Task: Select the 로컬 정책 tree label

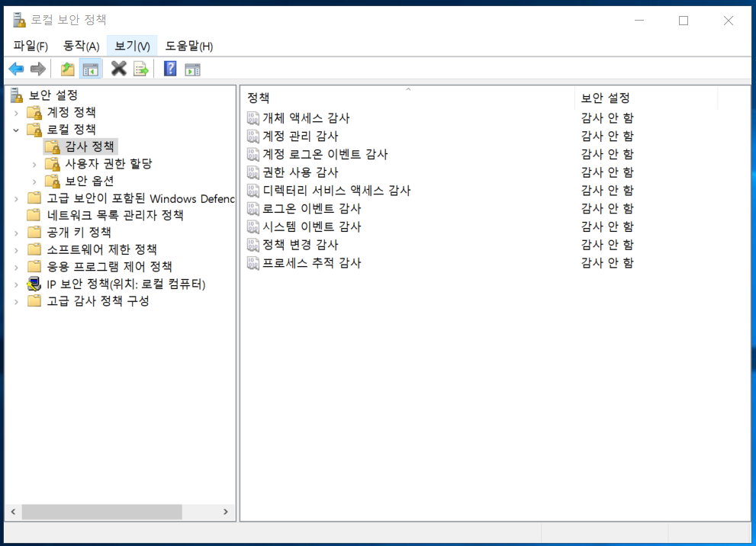Action: tap(72, 129)
